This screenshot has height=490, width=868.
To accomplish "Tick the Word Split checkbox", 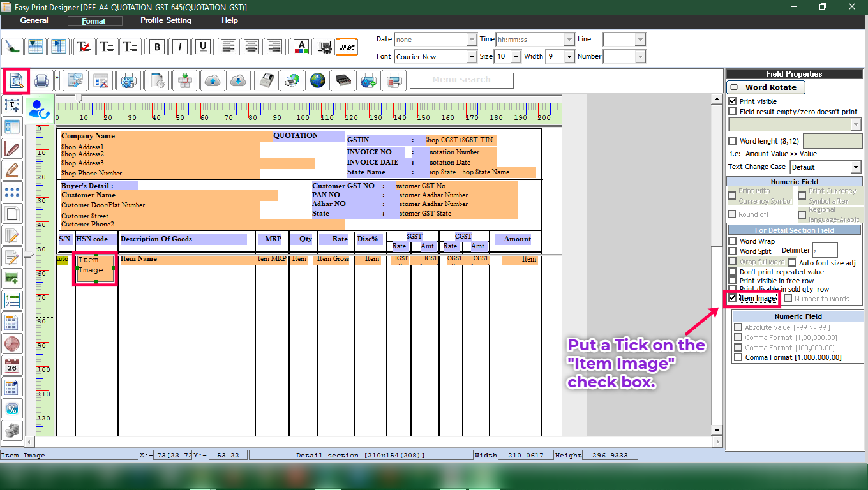I will point(733,251).
